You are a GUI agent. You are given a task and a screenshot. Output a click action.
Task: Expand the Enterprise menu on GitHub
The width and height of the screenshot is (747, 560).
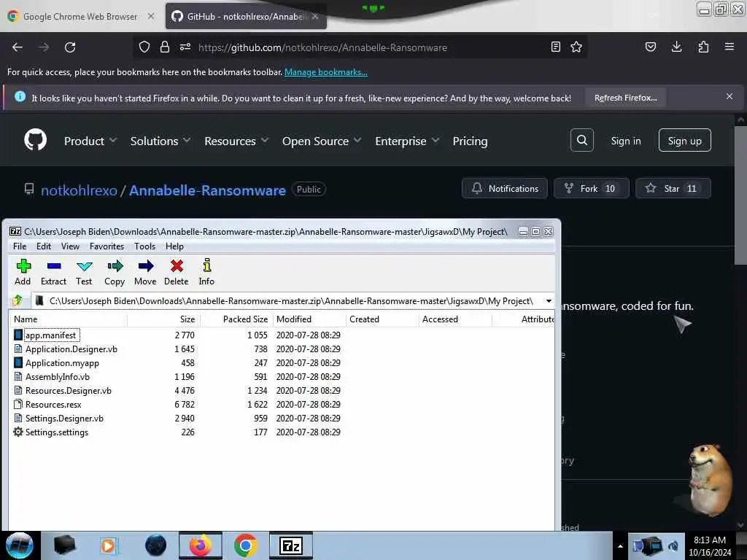(407, 141)
